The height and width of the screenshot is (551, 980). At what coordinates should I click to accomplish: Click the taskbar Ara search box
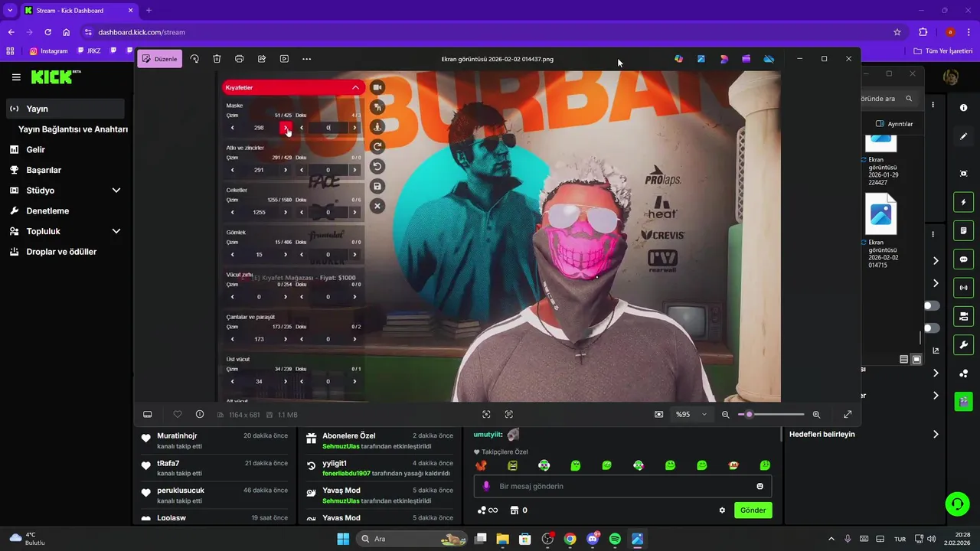point(412,539)
